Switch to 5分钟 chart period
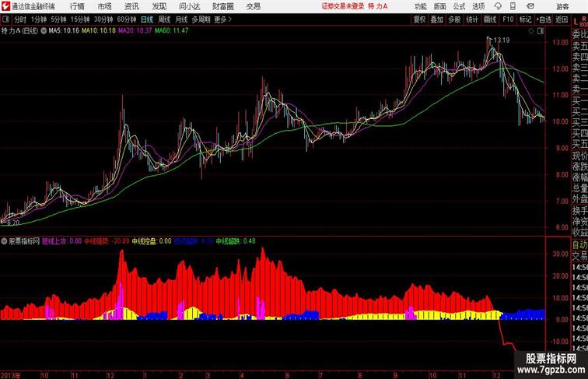This screenshot has width=588, height=379. click(58, 19)
